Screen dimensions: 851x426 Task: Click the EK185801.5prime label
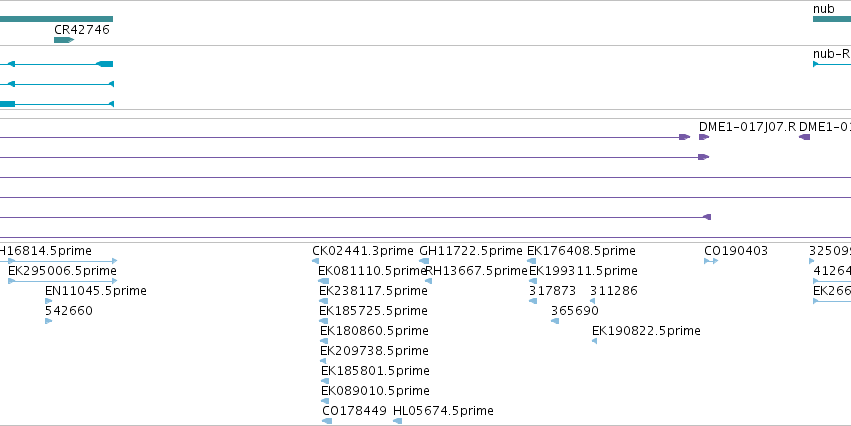(376, 371)
